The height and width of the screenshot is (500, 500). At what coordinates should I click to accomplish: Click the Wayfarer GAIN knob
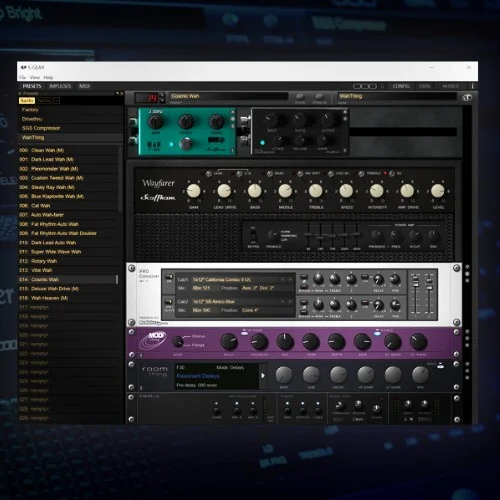(x=193, y=191)
